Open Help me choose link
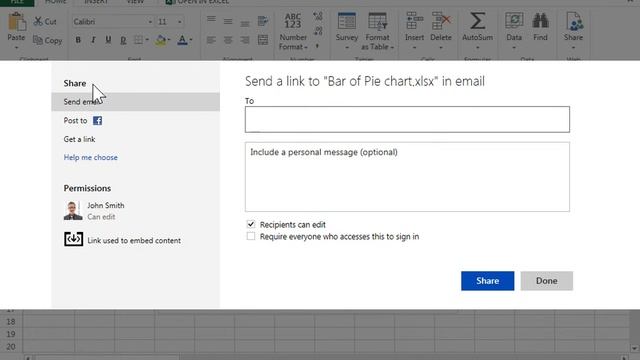 [x=90, y=157]
